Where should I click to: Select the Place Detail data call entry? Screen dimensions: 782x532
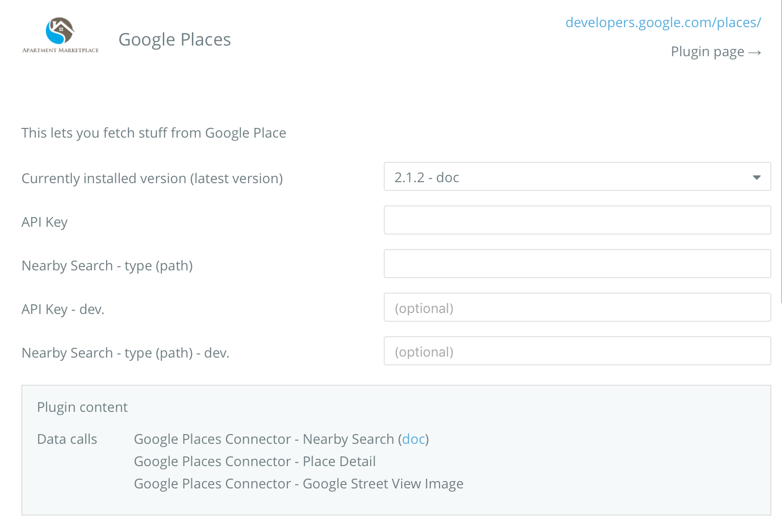[255, 461]
